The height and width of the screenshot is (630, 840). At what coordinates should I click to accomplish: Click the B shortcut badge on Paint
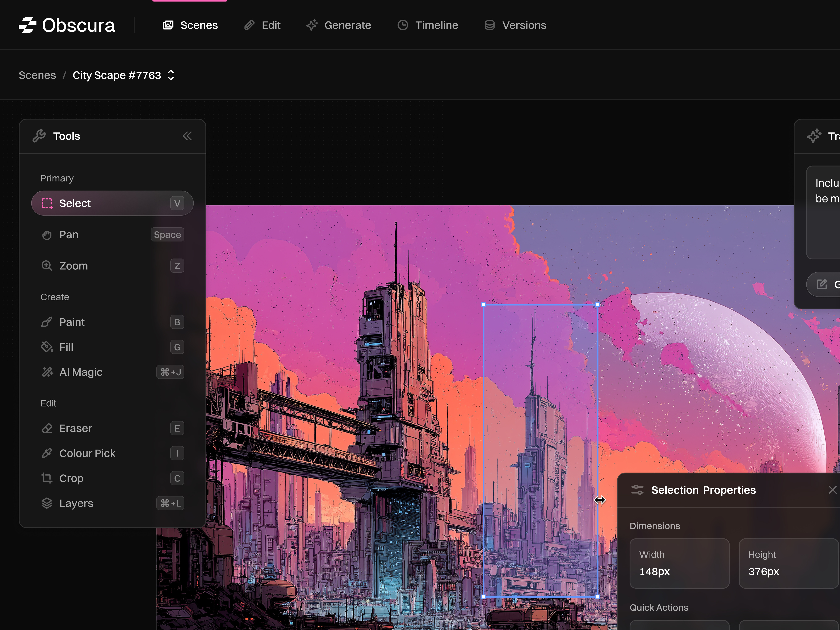pyautogui.click(x=177, y=322)
